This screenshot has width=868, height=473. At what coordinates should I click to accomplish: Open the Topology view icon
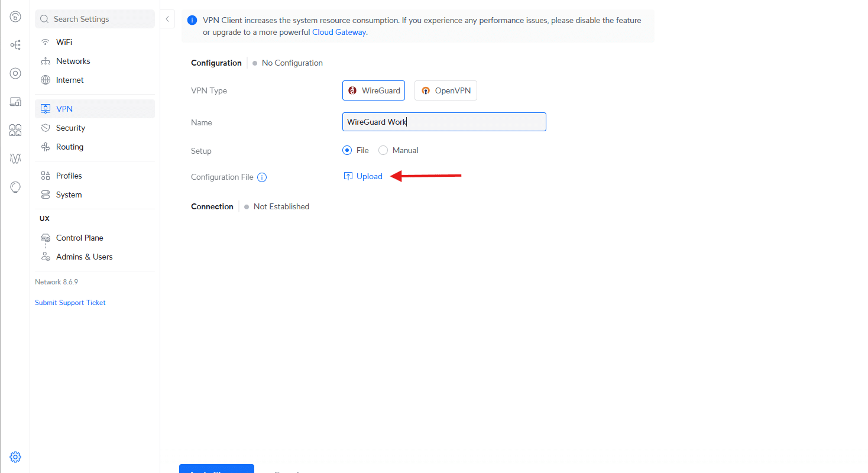coord(15,45)
